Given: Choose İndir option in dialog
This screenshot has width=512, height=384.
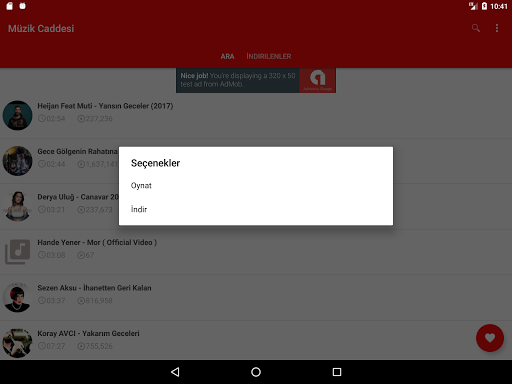Looking at the screenshot, I should [256, 209].
